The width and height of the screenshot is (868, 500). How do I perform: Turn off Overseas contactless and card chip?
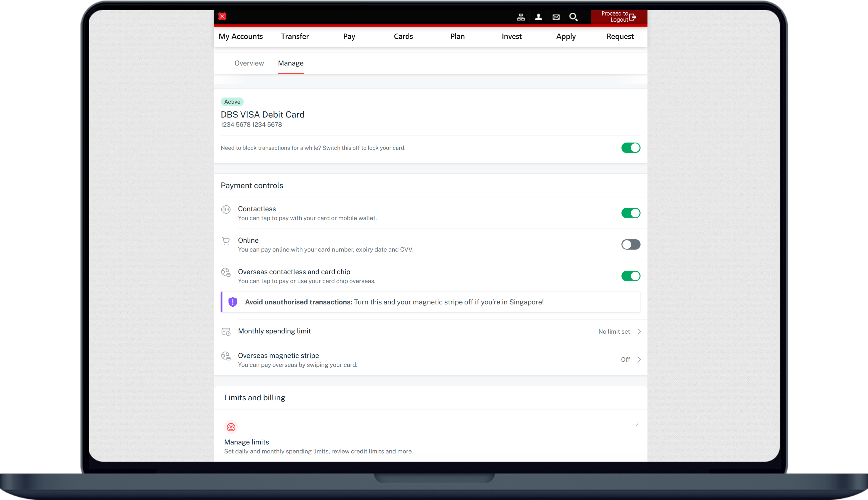[x=630, y=276]
